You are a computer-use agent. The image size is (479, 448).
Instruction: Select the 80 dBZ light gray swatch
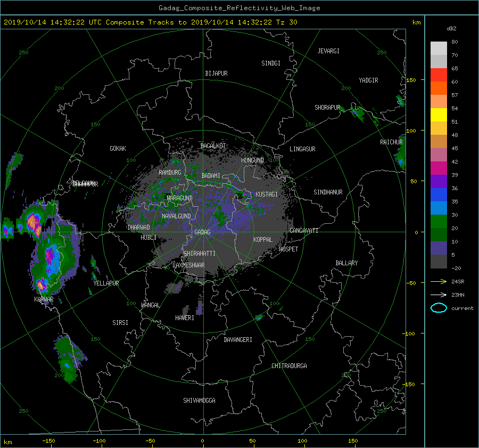[x=439, y=48]
